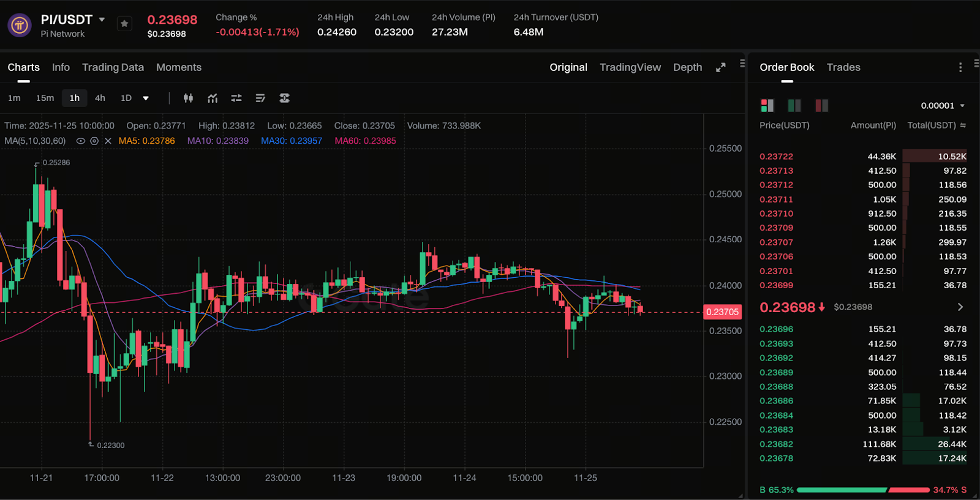Show sell orders only in the order book
980x500 pixels.
(822, 105)
